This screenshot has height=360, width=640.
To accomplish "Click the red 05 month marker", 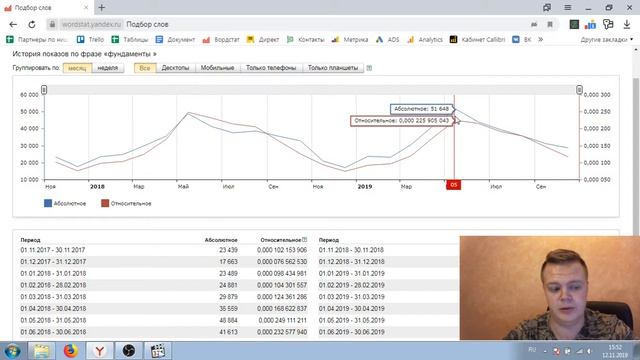I will pos(453,185).
